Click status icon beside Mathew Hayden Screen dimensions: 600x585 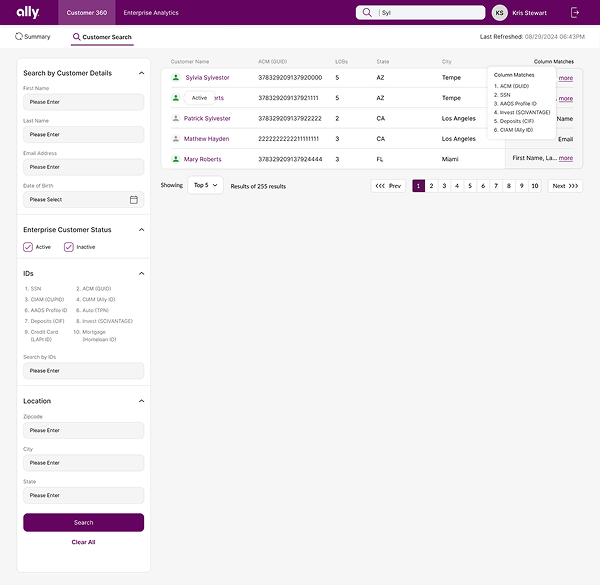tap(176, 139)
